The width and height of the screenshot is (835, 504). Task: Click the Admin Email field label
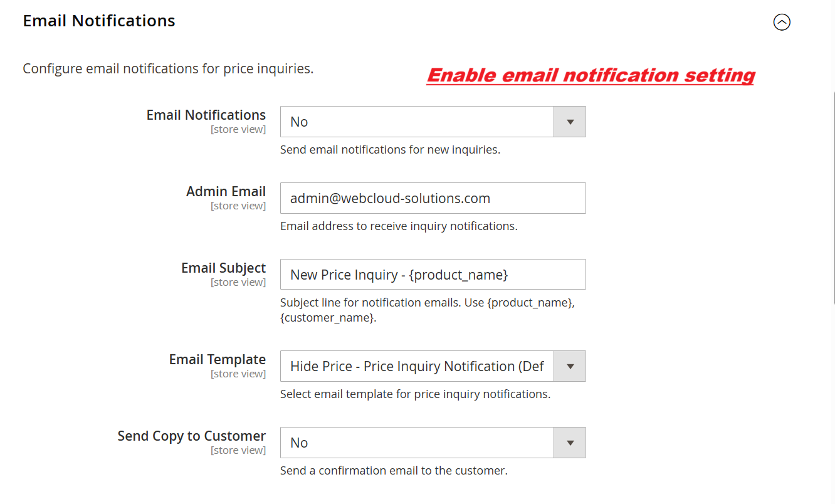pyautogui.click(x=226, y=192)
